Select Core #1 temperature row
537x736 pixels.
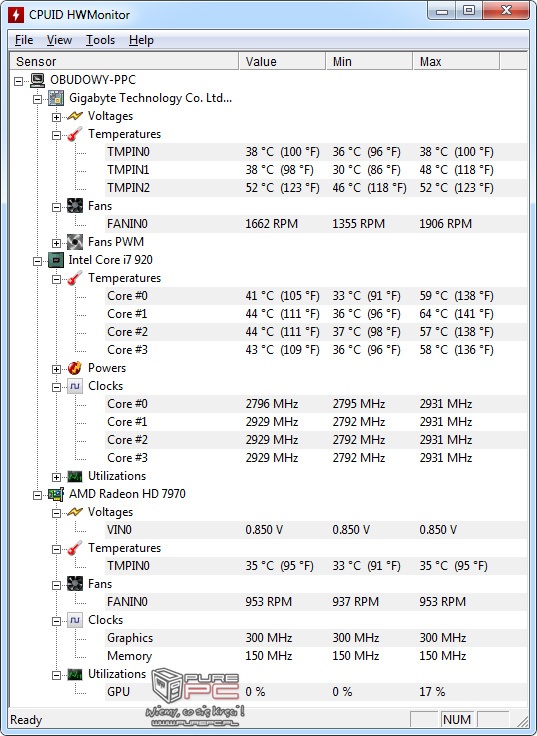pos(315,314)
